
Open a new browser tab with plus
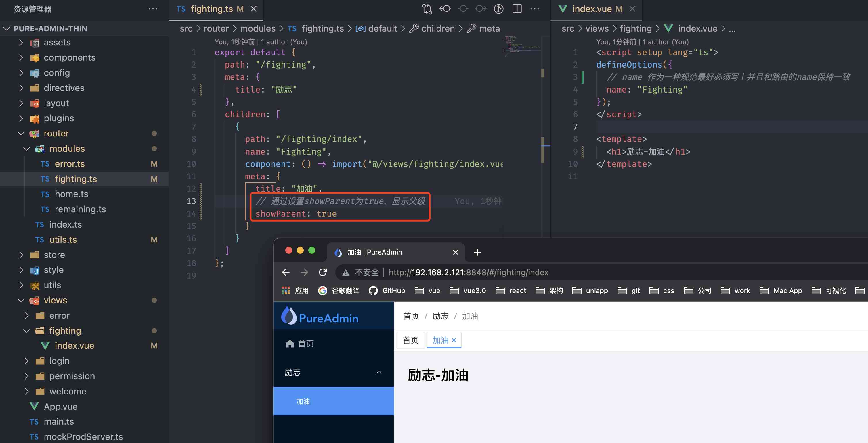(x=477, y=252)
